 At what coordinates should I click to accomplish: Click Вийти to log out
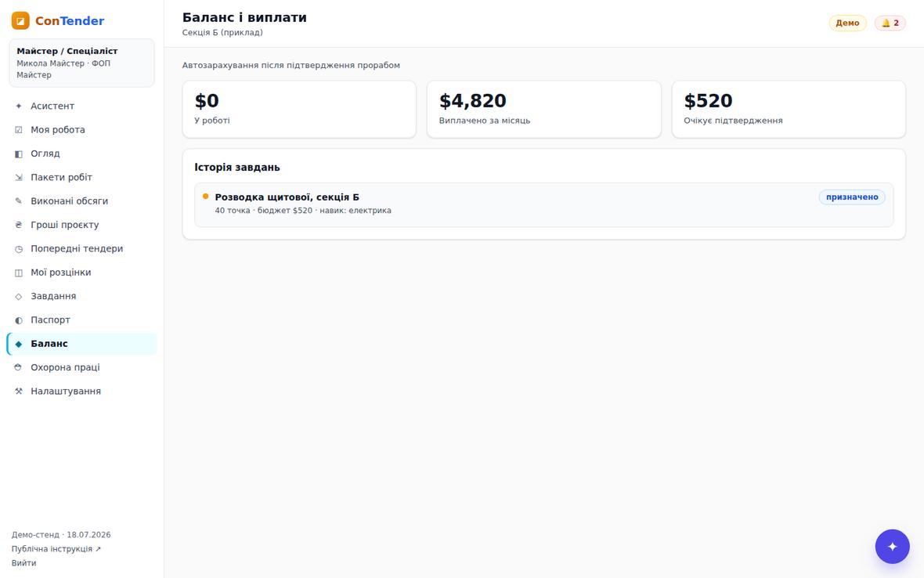tap(24, 562)
